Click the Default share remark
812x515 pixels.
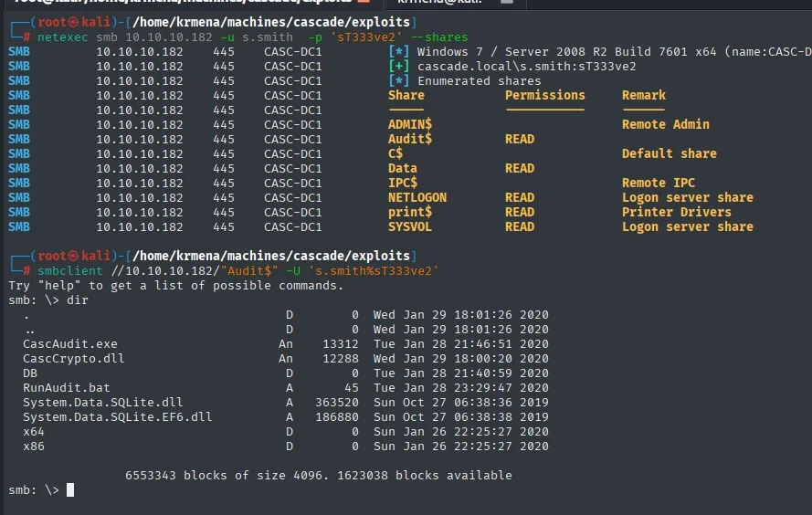[x=670, y=153]
